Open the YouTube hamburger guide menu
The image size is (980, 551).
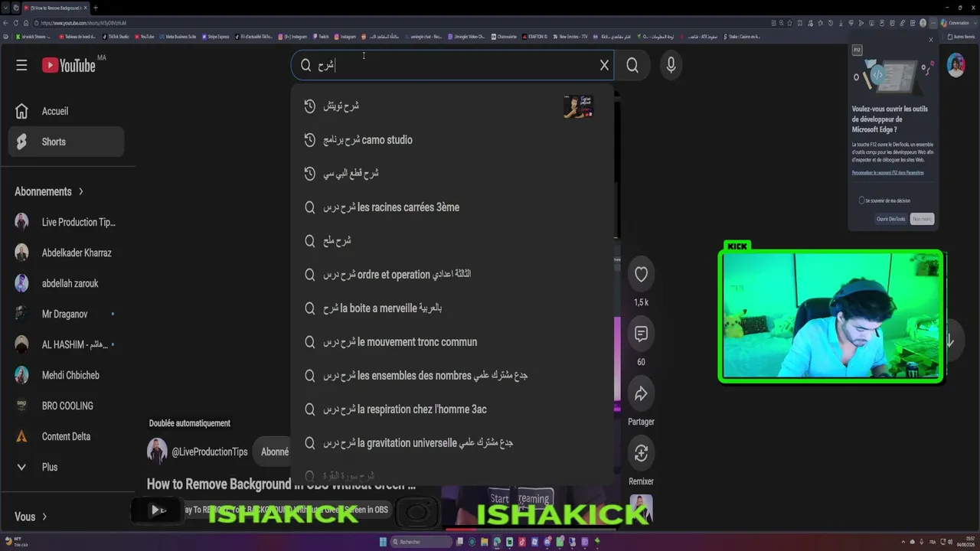click(21, 65)
